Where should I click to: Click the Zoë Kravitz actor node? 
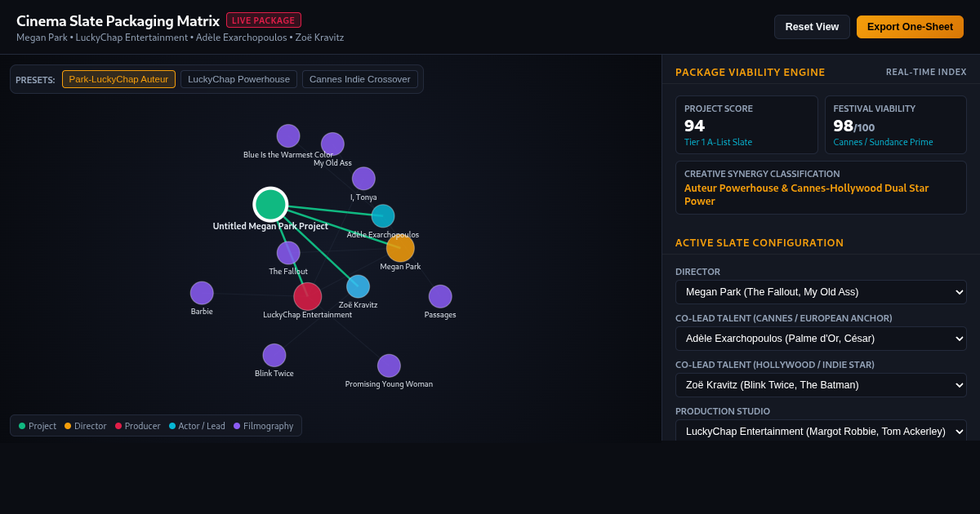[358, 286]
